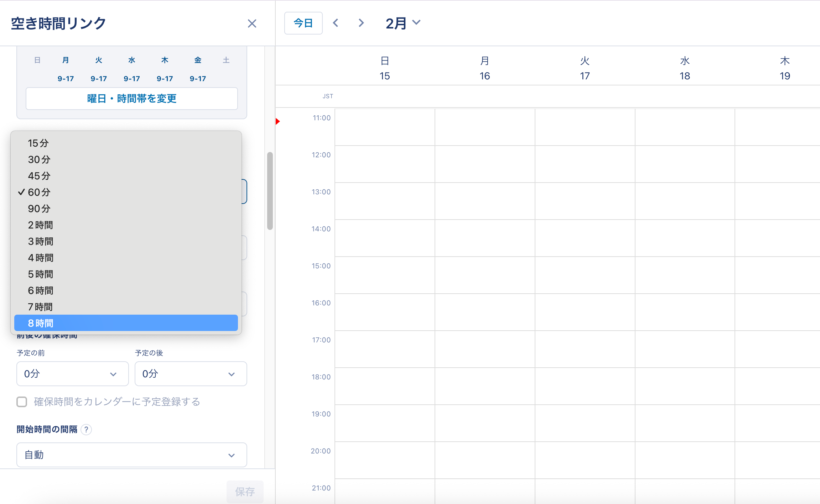This screenshot has height=504, width=820.
Task: Pick the checked 60分 option
Action: point(39,192)
